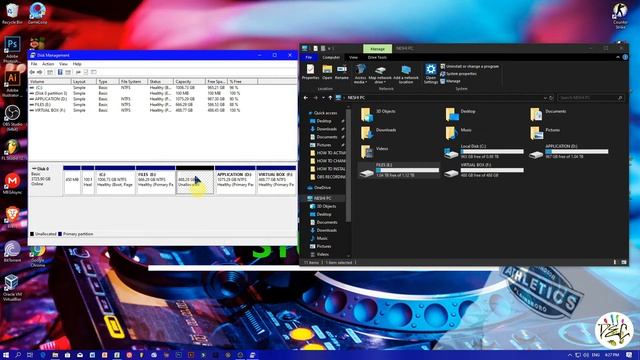The width and height of the screenshot is (640, 360).
Task: Open the Music folder in main pane
Action: (459, 133)
